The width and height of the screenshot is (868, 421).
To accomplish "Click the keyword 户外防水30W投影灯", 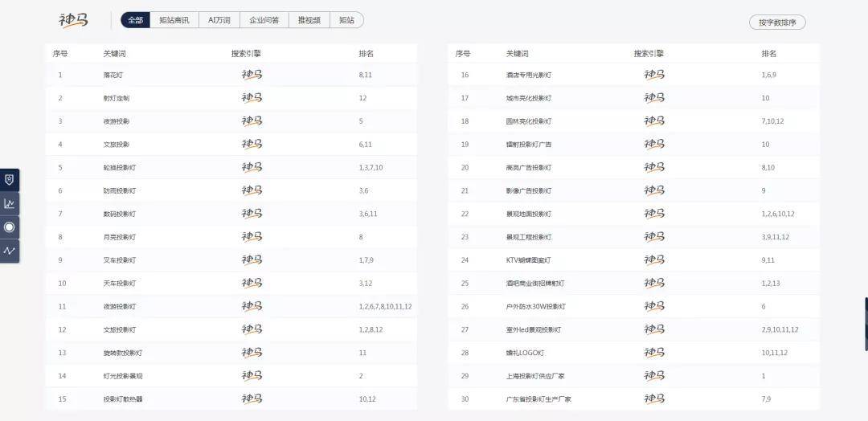I will pos(535,306).
